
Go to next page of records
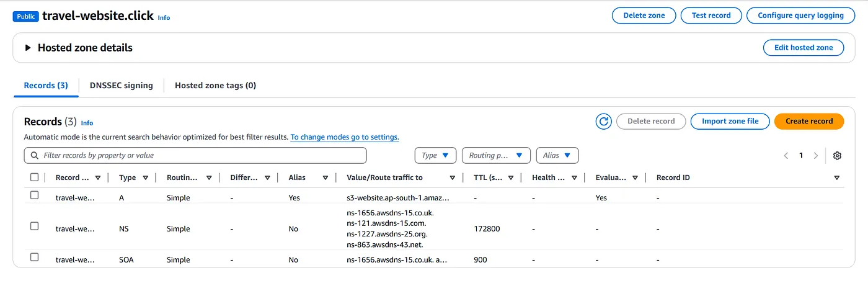click(x=816, y=156)
